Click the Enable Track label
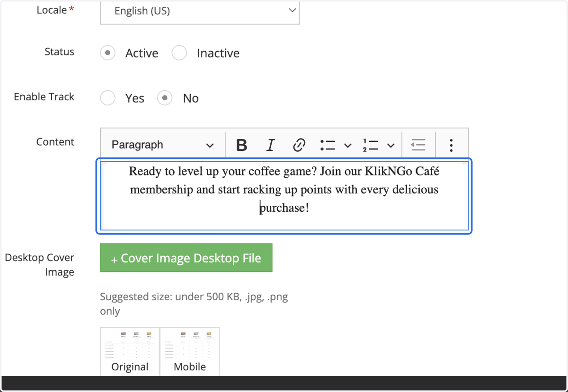Image resolution: width=568 pixels, height=392 pixels. coord(44,97)
